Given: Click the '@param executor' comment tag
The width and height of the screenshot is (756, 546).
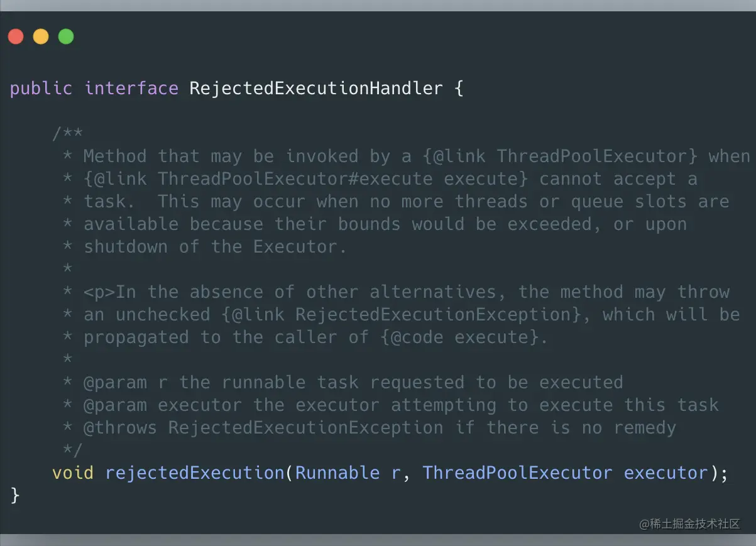Looking at the screenshot, I should [163, 405].
